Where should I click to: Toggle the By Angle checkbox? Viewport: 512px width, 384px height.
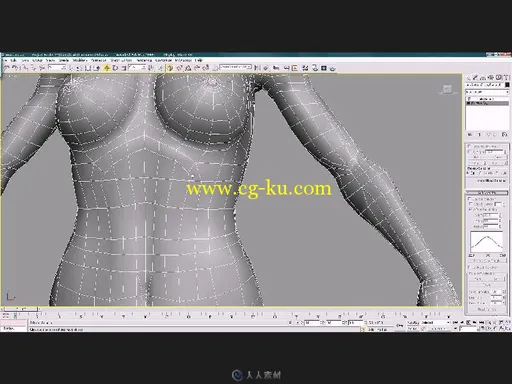coord(469,151)
